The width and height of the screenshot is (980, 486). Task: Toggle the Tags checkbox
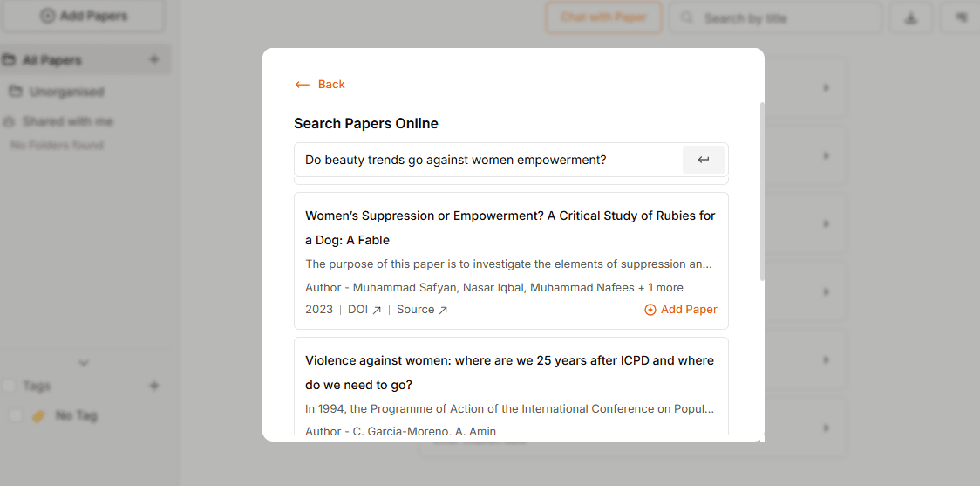click(x=10, y=386)
